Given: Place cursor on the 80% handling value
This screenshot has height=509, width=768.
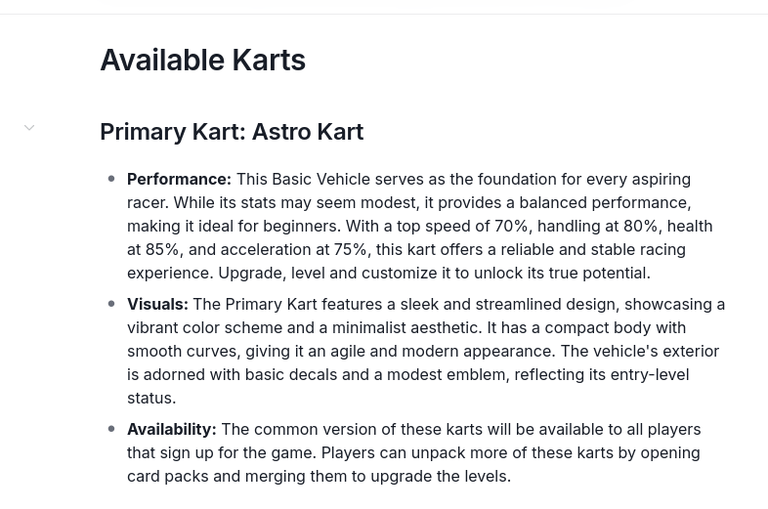Looking at the screenshot, I should click(x=641, y=226).
